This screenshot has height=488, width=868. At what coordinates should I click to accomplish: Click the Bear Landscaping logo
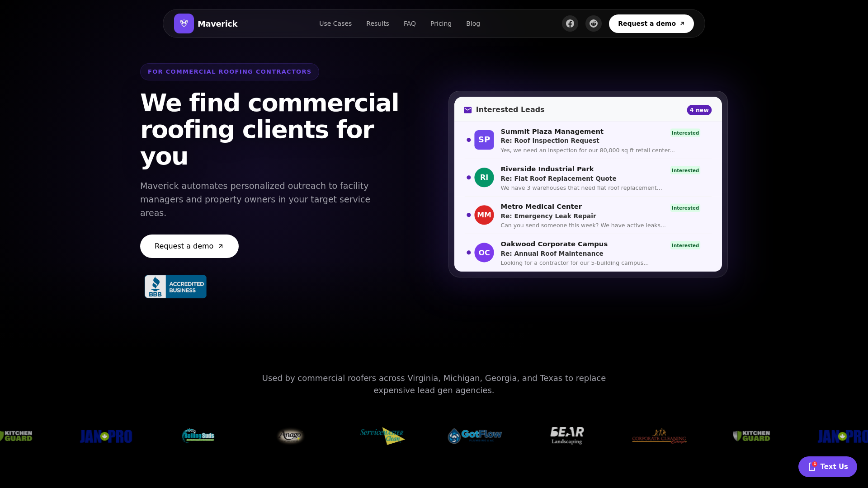coord(567,436)
